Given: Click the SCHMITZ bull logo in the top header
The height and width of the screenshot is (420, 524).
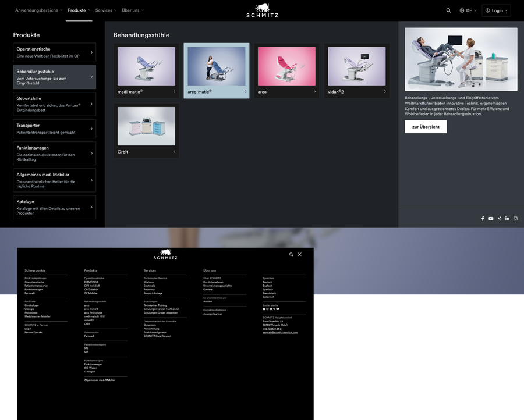Looking at the screenshot, I should pyautogui.click(x=263, y=10).
